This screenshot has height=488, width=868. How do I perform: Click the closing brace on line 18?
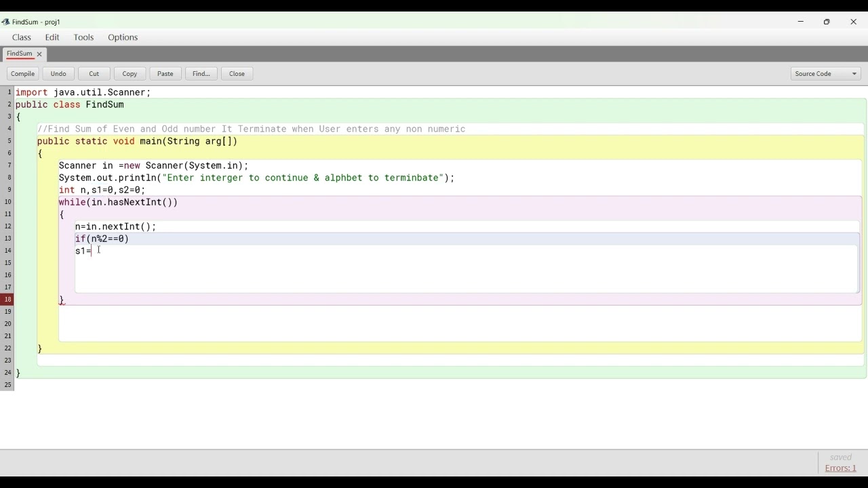click(x=62, y=300)
